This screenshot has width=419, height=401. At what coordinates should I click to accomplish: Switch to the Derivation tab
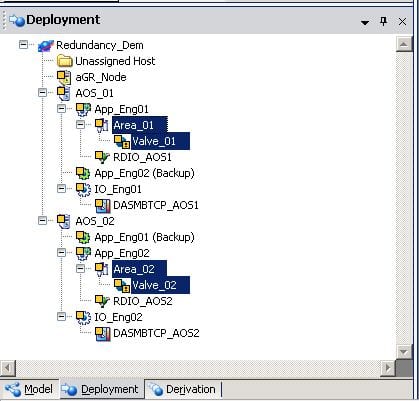coord(183,389)
